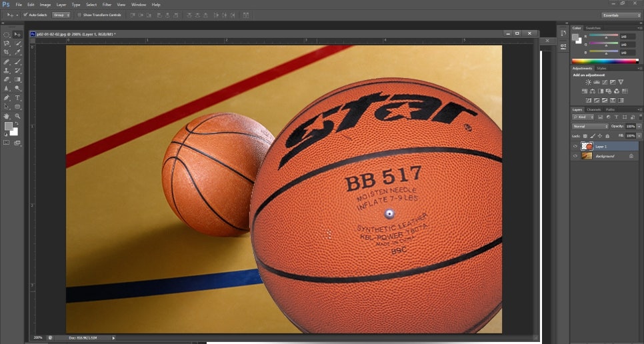Toggle the Auto-Select checkbox
644x344 pixels.
point(25,15)
